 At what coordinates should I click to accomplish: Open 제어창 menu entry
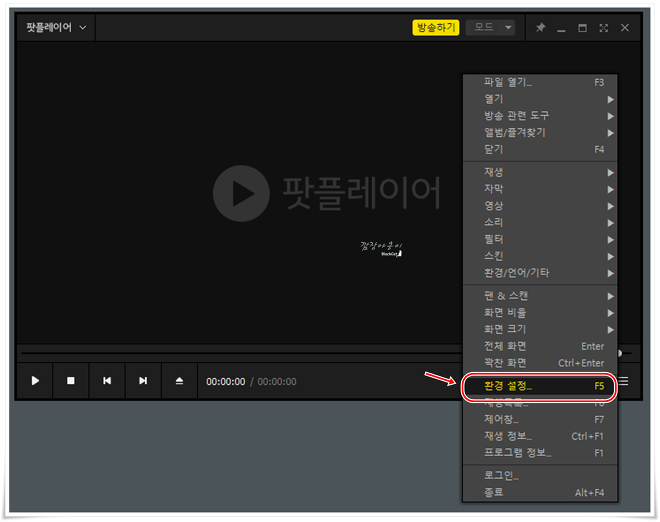tap(540, 420)
